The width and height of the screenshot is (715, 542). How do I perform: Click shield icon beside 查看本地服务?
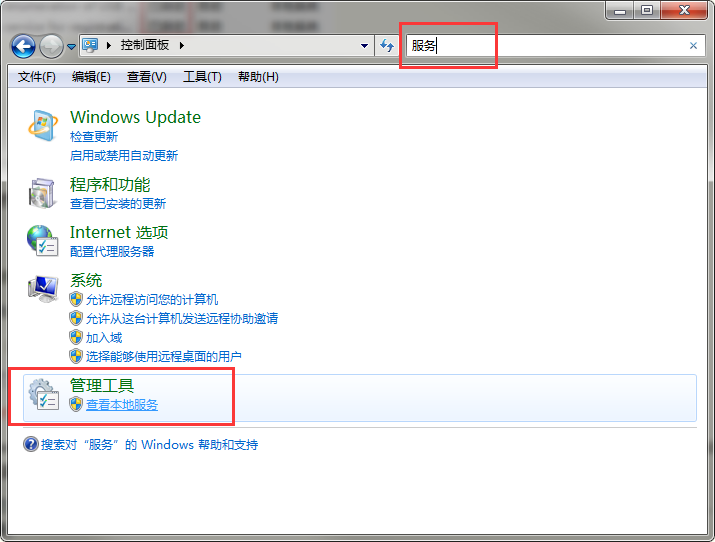(x=76, y=404)
